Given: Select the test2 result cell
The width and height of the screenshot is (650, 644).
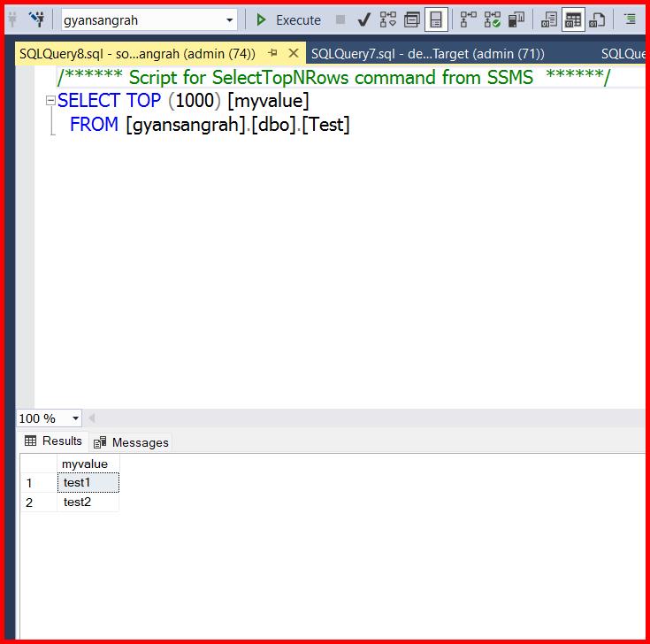Looking at the screenshot, I should click(x=88, y=502).
